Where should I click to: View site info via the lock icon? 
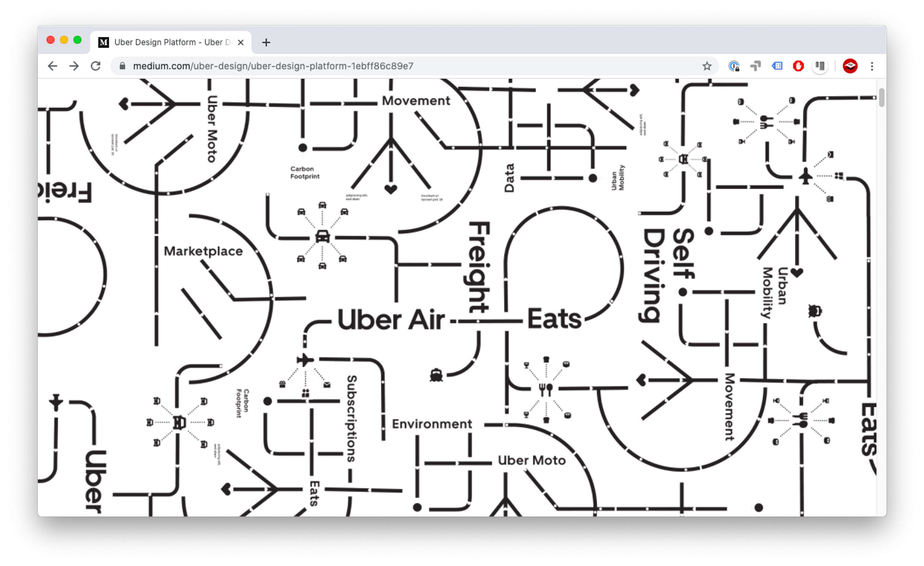122,66
